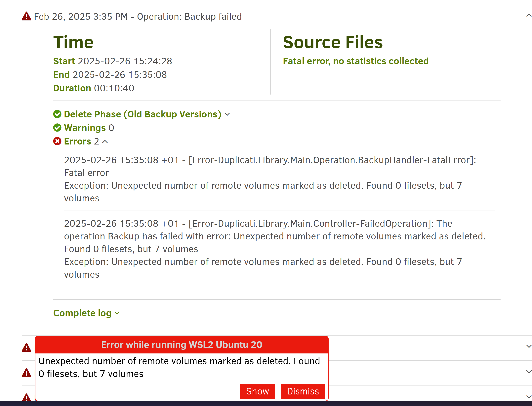This screenshot has height=406, width=532.
Task: Collapse the Feb 26 log entry chevron
Action: click(x=529, y=16)
